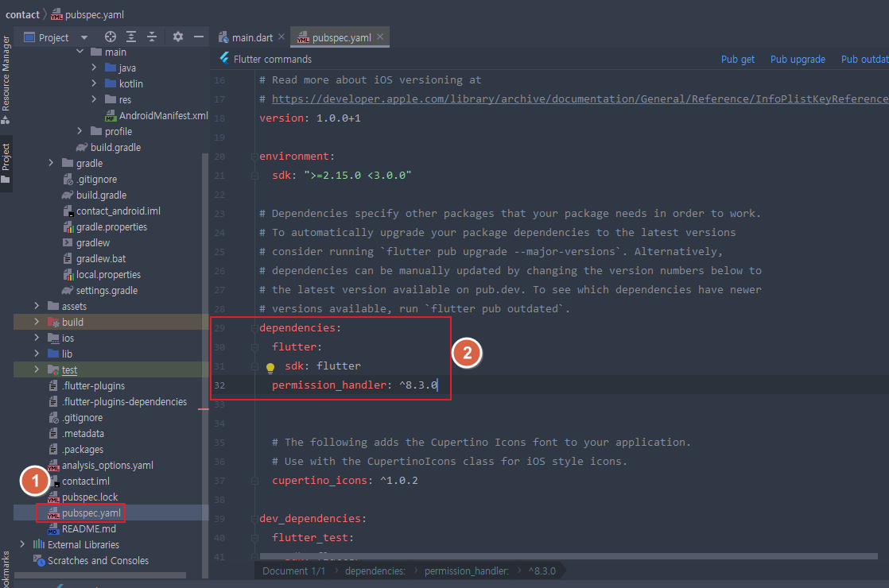Click permission_handler: breadcrumb at editor bottom
889x588 pixels.
click(x=466, y=571)
